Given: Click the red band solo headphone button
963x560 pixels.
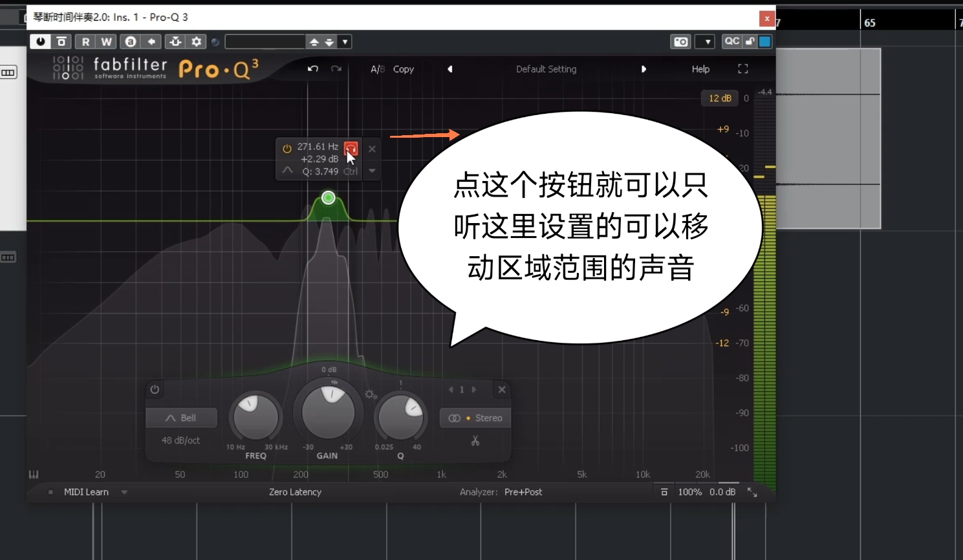Looking at the screenshot, I should [351, 149].
